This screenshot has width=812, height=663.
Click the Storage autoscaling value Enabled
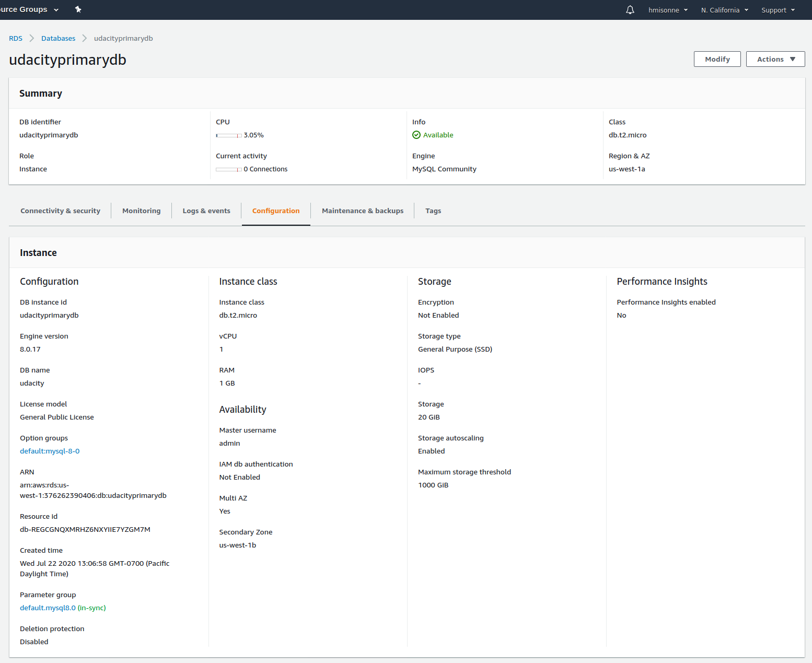click(432, 451)
